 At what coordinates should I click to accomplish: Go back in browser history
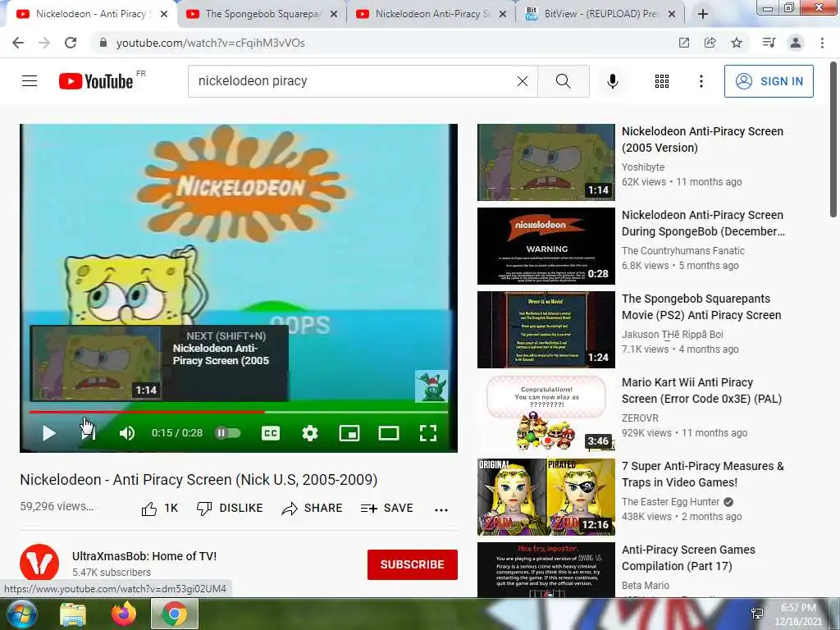pyautogui.click(x=18, y=43)
